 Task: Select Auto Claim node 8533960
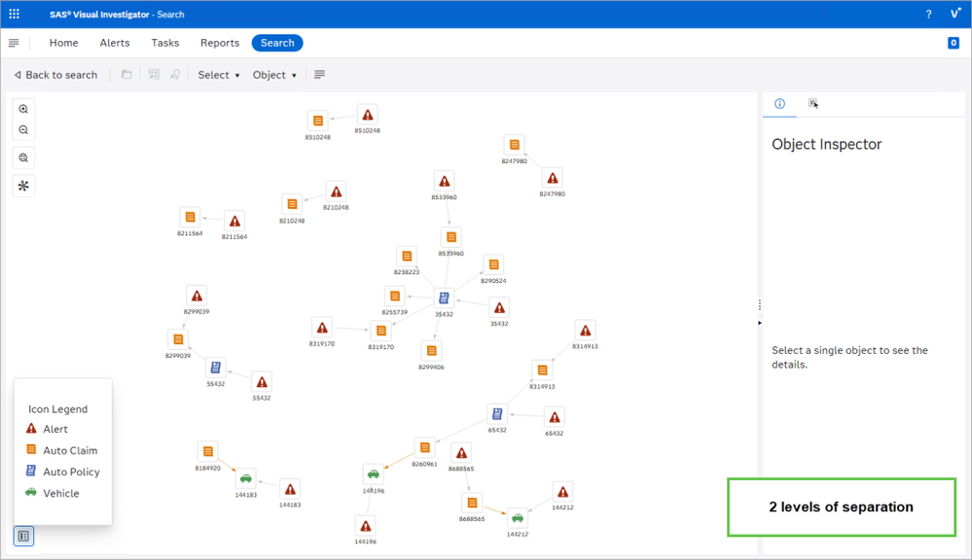[451, 237]
